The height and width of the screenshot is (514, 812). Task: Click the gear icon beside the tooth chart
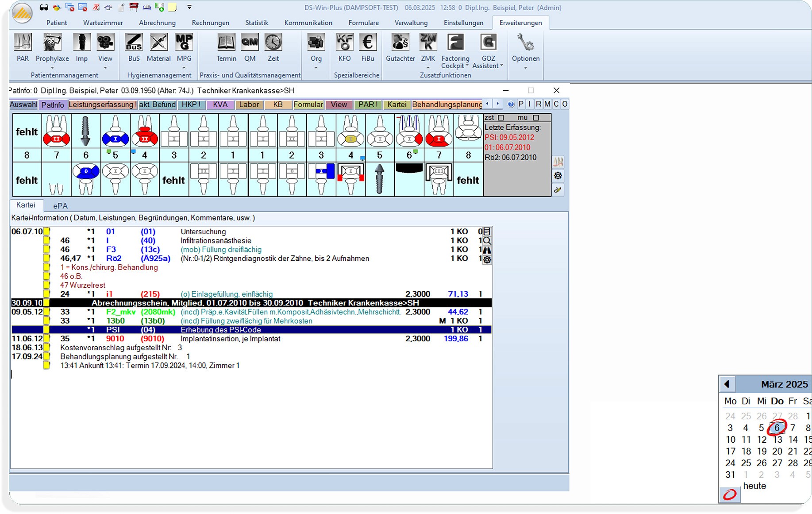click(x=558, y=176)
